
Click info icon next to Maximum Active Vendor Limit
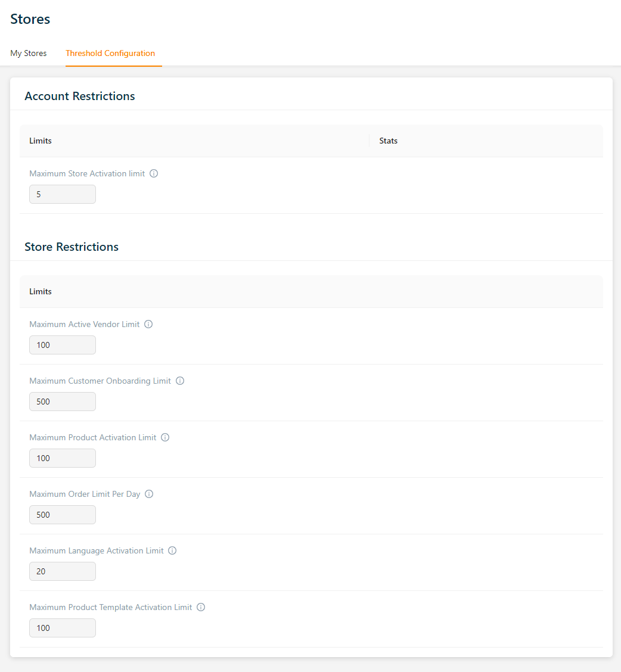point(149,325)
